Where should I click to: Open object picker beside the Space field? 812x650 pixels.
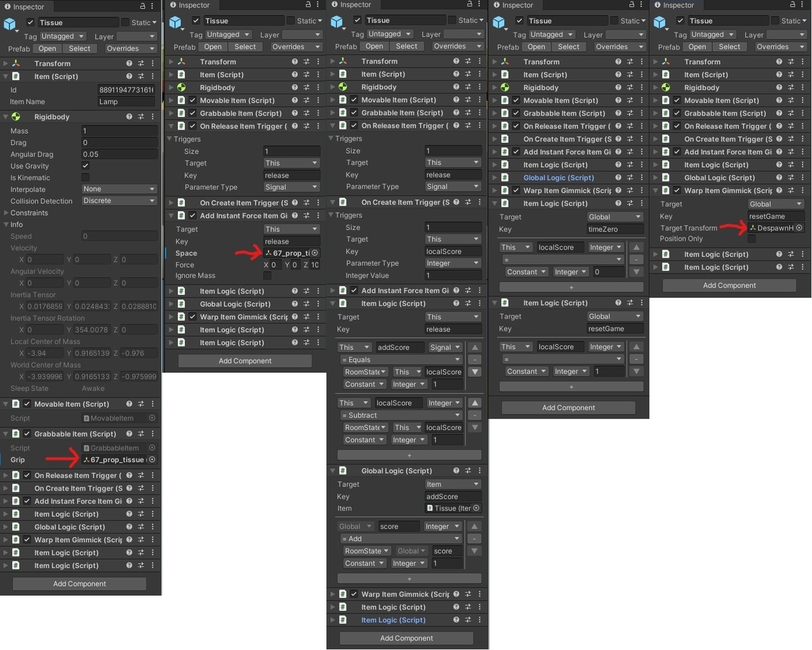point(315,253)
